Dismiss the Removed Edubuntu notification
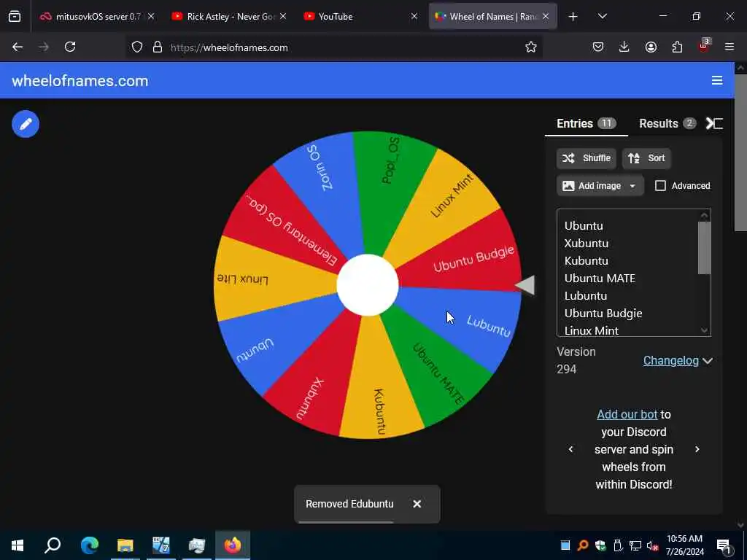747x560 pixels. [x=417, y=504]
